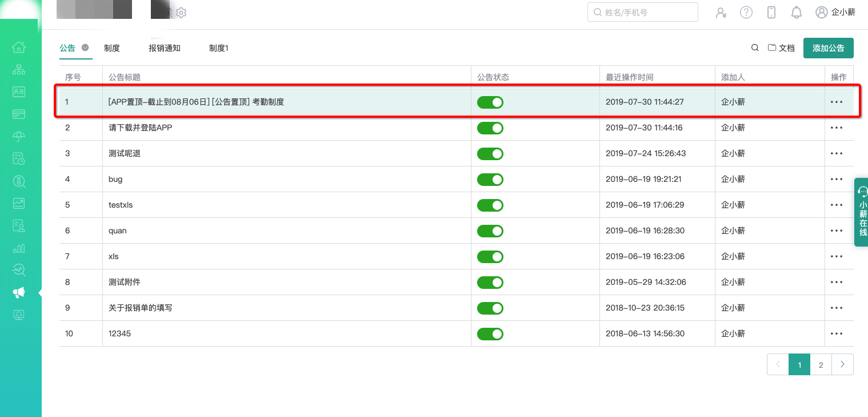Click the notification bell icon
The width and height of the screenshot is (868, 417).
[x=796, y=12]
